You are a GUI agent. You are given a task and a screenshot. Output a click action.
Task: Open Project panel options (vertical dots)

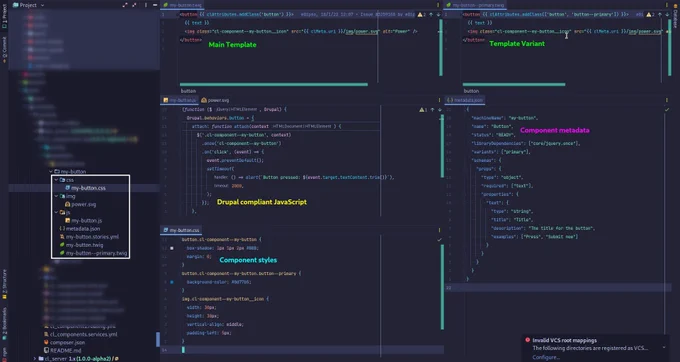(146, 5)
